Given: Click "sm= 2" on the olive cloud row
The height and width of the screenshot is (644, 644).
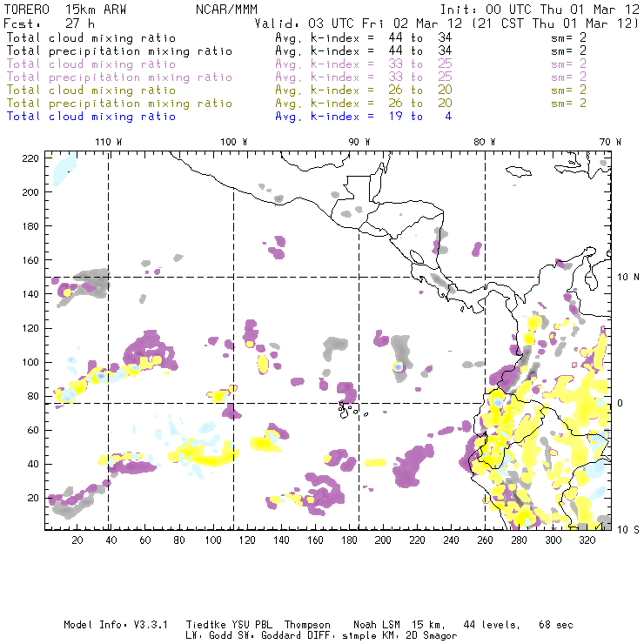Looking at the screenshot, I should 568,90.
